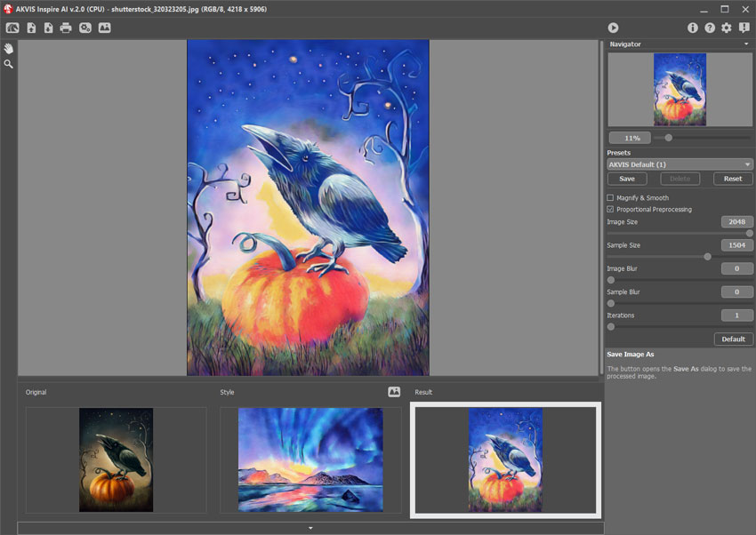This screenshot has height=535, width=756.
Task: Click the 11% zoom value field
Action: (630, 139)
